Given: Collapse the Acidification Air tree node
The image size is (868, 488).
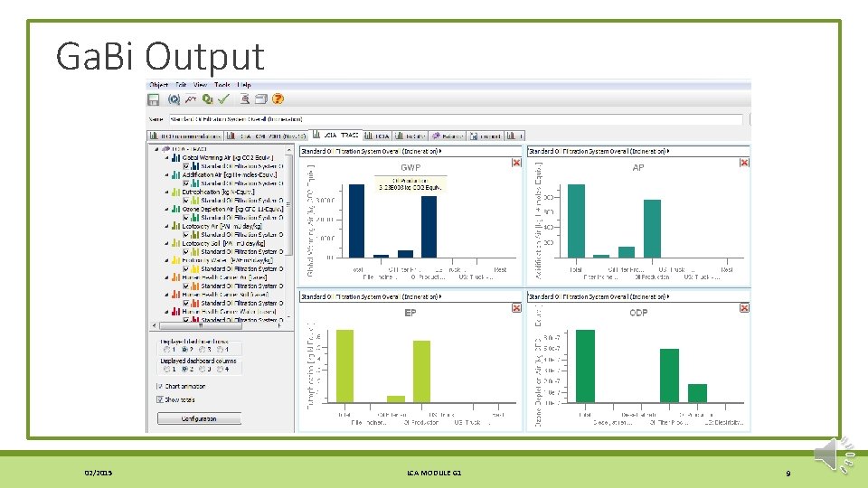Looking at the screenshot, I should pos(166,174).
